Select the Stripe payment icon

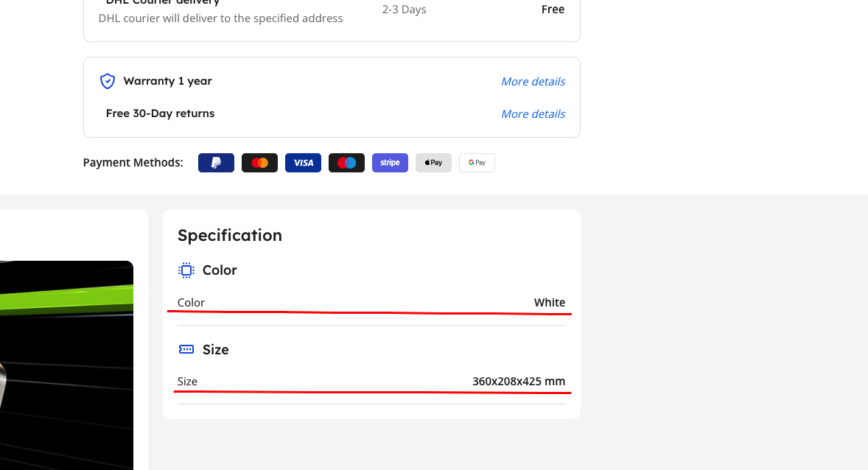(x=390, y=163)
